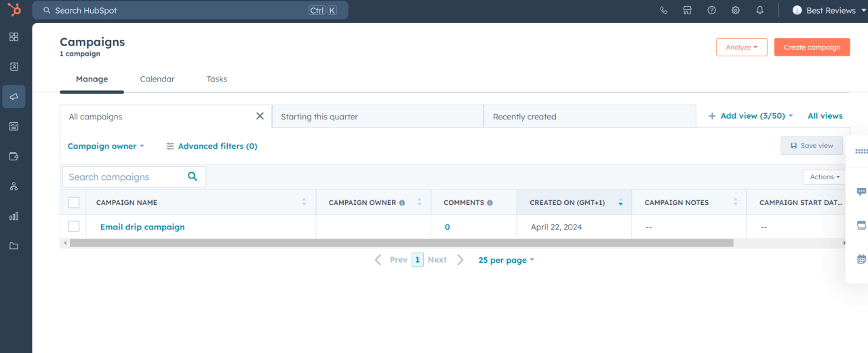Open the calendar icon on right panel
Screen dimensions: 868x353
862,259
